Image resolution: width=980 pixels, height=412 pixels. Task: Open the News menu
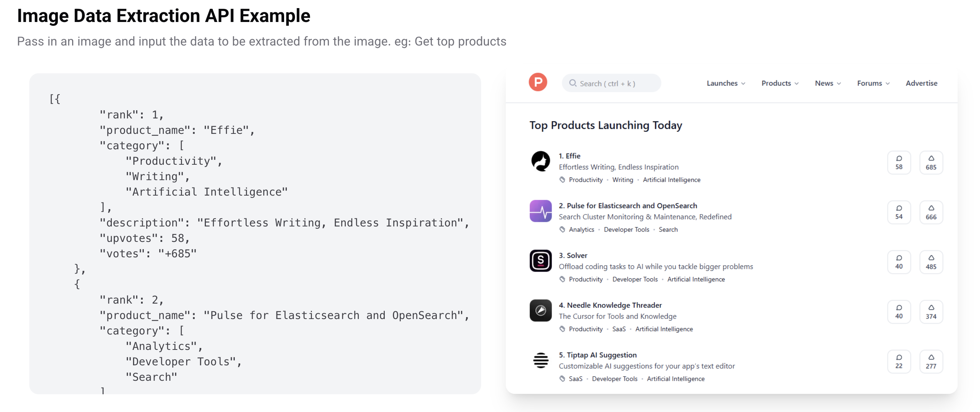827,83
